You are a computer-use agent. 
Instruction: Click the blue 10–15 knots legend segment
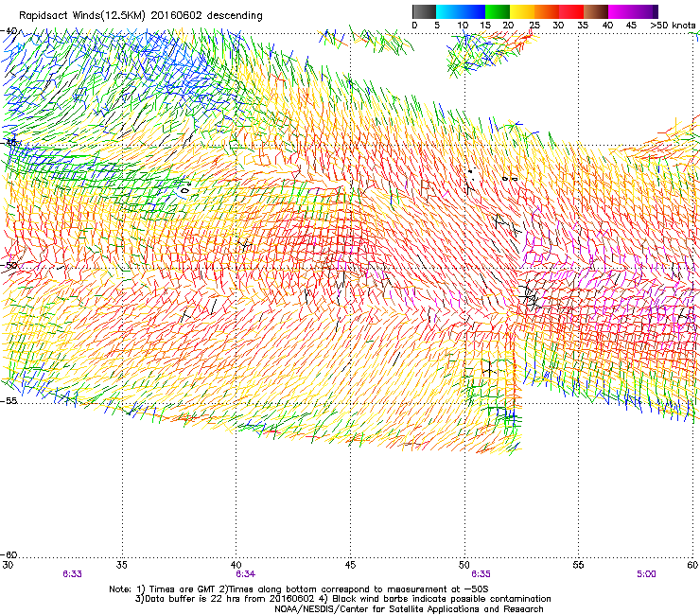pos(473,11)
